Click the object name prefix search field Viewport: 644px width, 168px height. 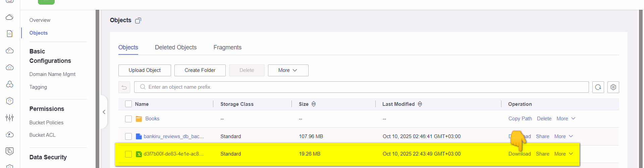point(361,87)
